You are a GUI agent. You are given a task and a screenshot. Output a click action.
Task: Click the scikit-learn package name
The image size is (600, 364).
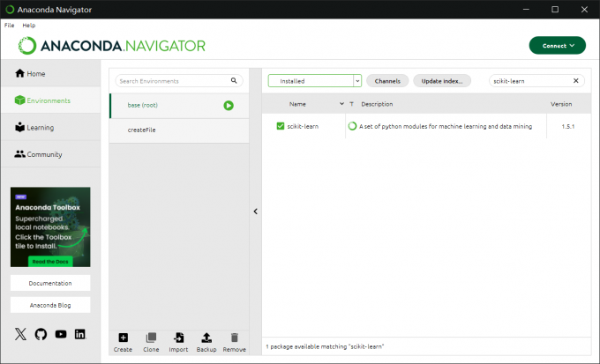[303, 126]
